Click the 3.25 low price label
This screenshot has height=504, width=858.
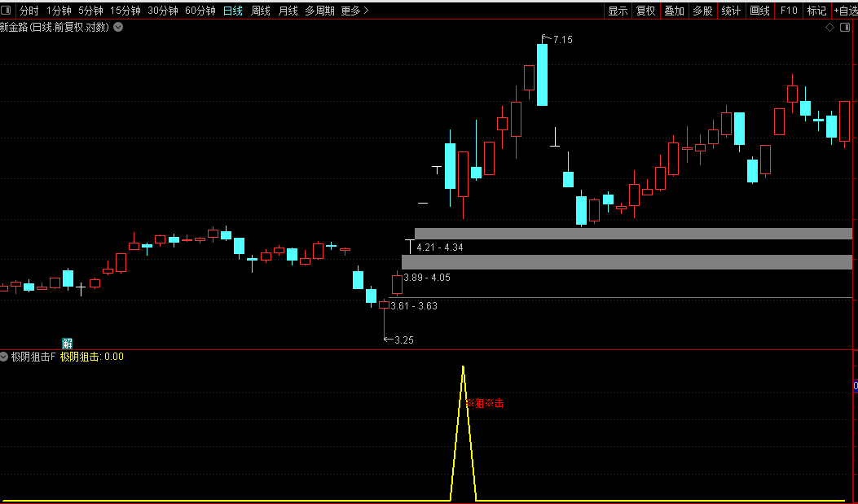click(x=404, y=340)
